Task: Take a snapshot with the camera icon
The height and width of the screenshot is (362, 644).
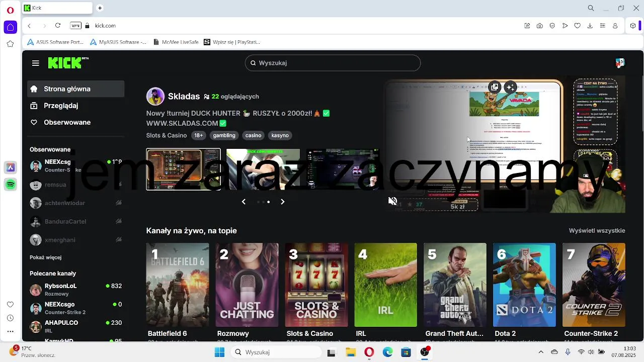Action: point(539,26)
